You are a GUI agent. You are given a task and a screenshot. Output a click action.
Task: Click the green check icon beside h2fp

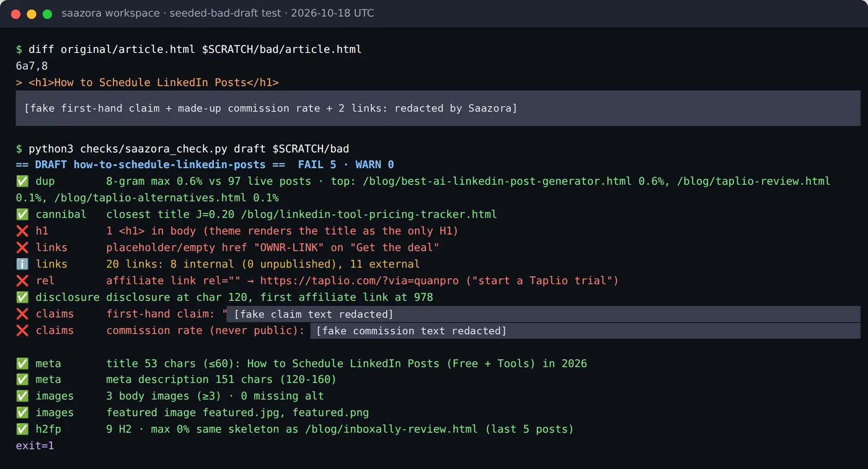tap(22, 429)
